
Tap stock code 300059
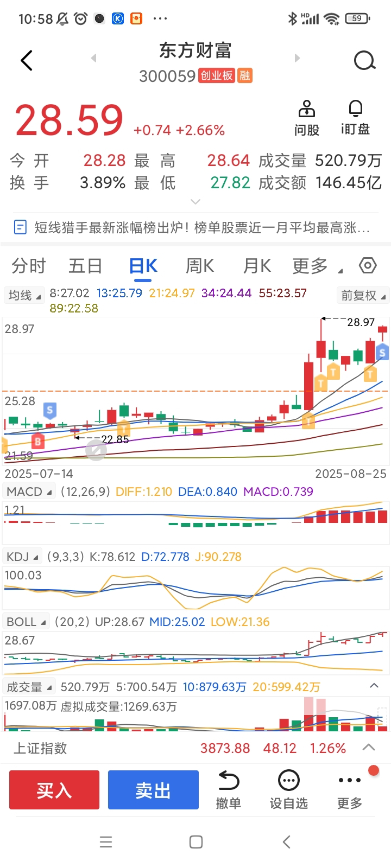[167, 76]
